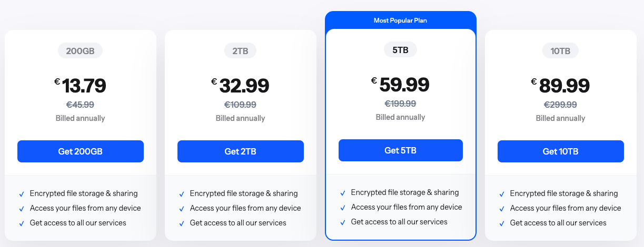This screenshot has width=644, height=247.
Task: Click the Most Popular Plan banner
Action: pos(400,21)
